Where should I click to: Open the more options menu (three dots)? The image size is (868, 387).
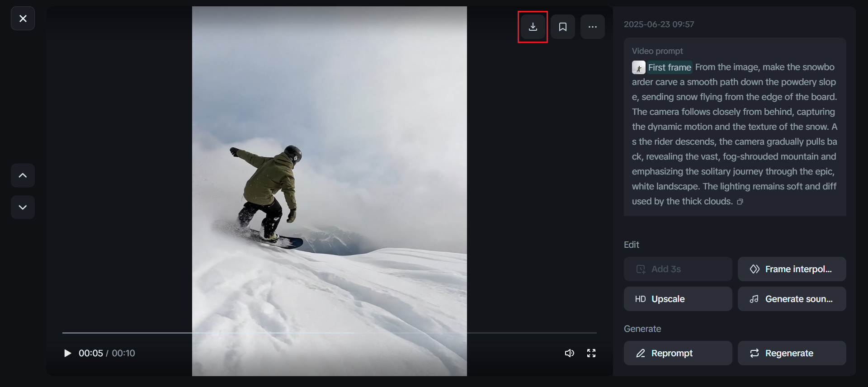(593, 27)
